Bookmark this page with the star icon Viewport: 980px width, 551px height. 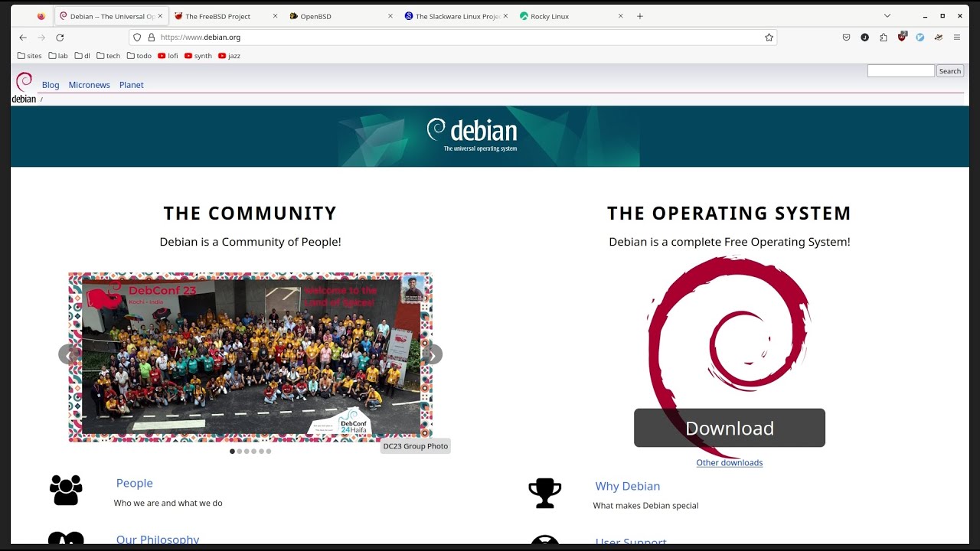click(x=769, y=37)
